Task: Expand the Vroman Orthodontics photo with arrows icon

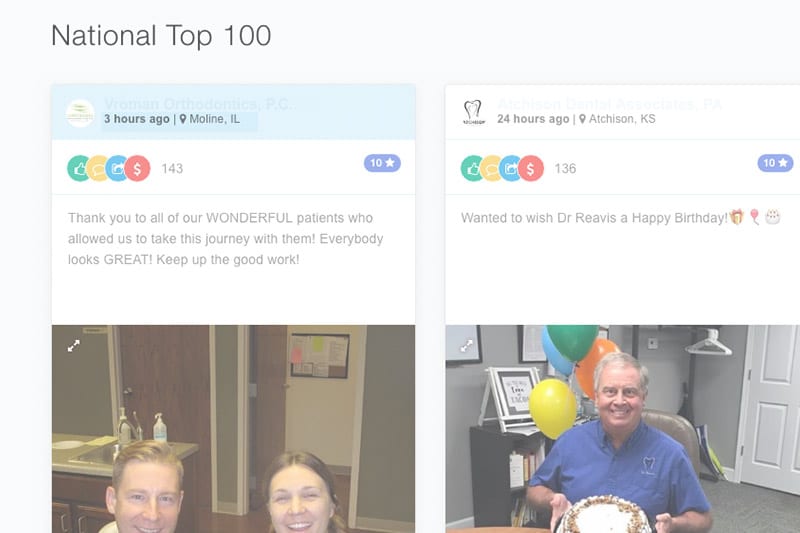Action: click(x=73, y=346)
